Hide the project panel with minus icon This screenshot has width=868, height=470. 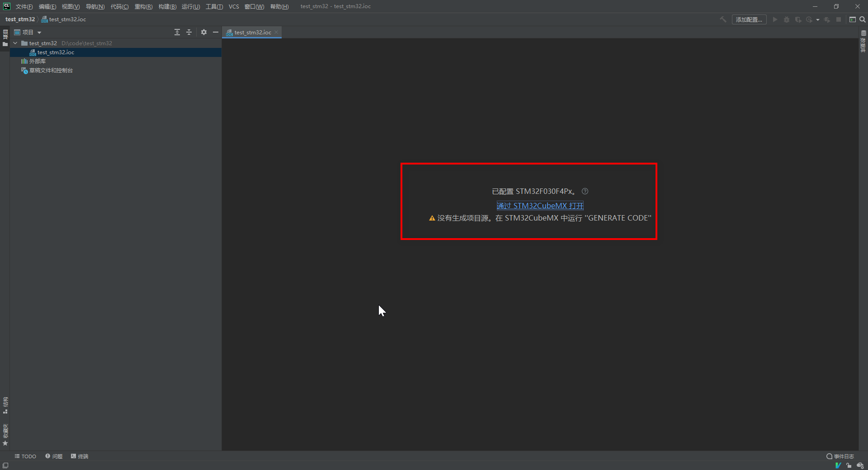[x=216, y=32]
